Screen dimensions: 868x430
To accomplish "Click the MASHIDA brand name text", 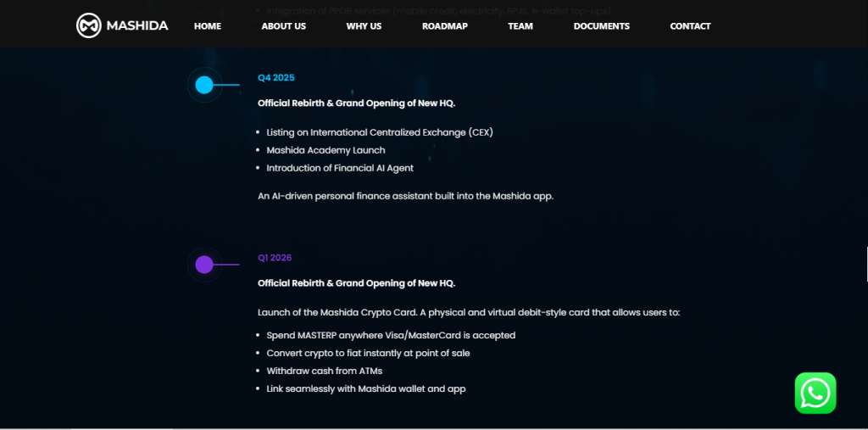I will [137, 25].
